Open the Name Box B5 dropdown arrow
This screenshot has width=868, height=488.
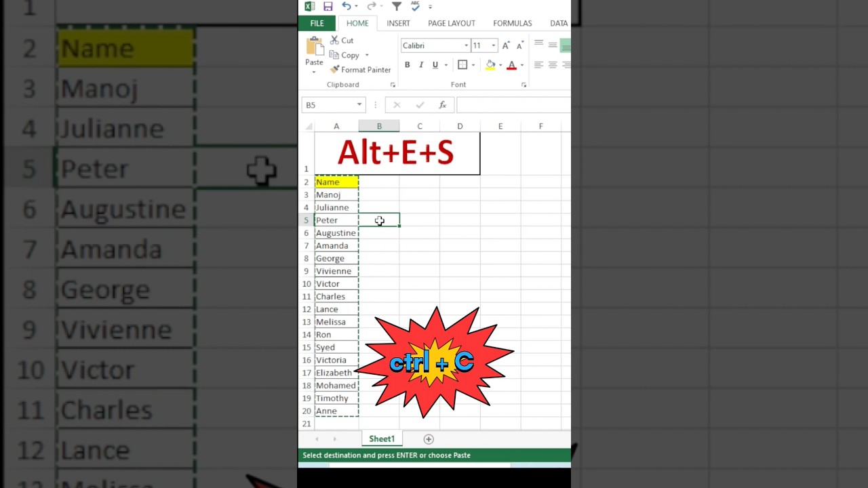pos(359,105)
